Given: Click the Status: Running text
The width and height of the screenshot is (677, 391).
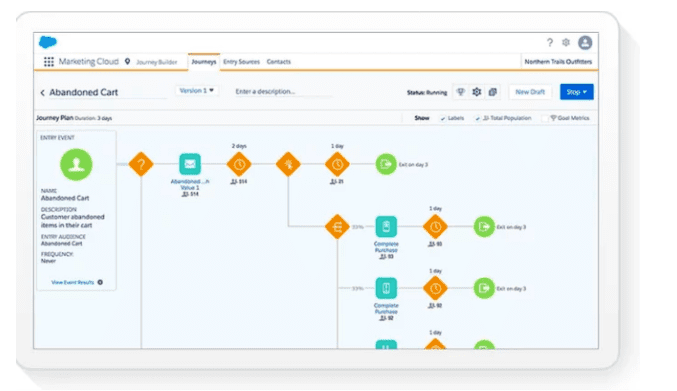Looking at the screenshot, I should 427,92.
